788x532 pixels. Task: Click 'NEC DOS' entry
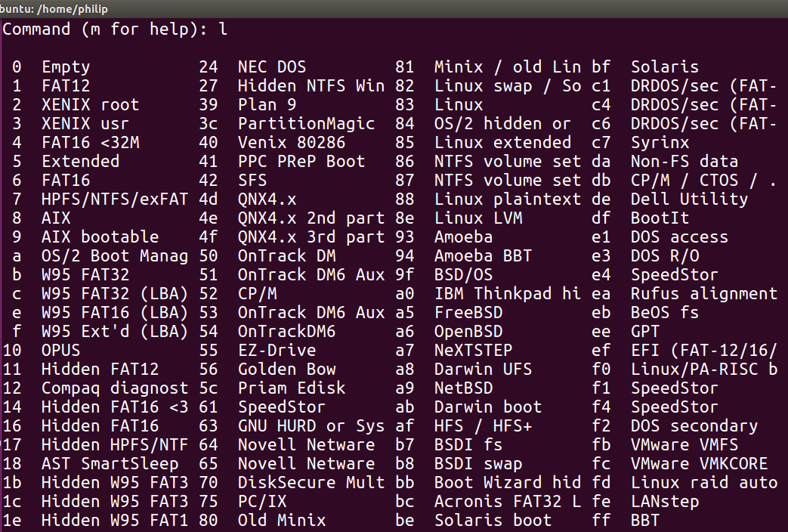tap(272, 67)
